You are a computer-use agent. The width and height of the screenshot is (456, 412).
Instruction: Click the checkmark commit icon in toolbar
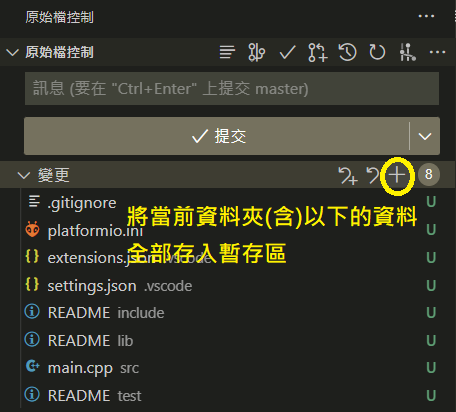click(287, 52)
